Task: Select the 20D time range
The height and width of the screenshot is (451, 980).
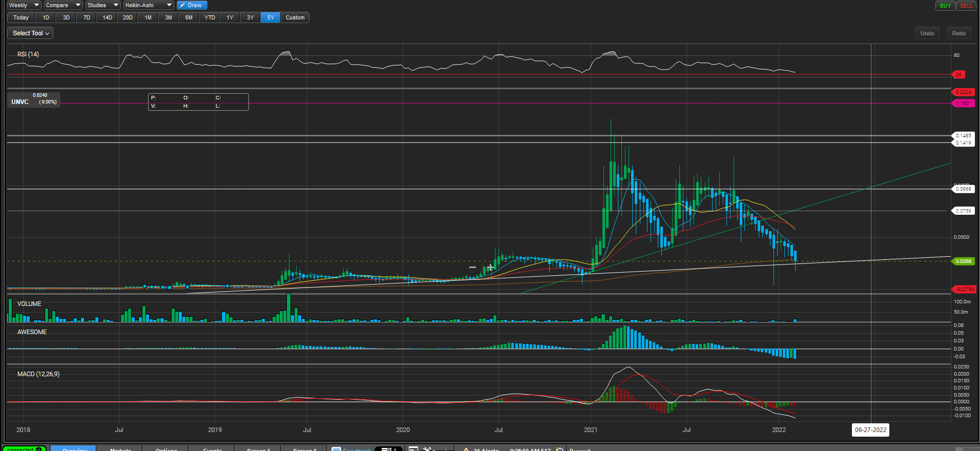Action: coord(128,17)
